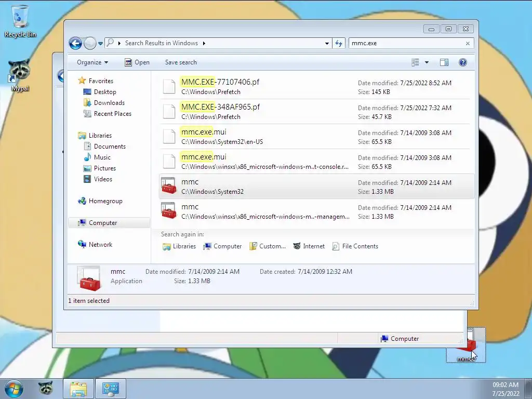
Task: Click icon of MMC.EXE-348AF965.pf file
Action: tap(169, 111)
